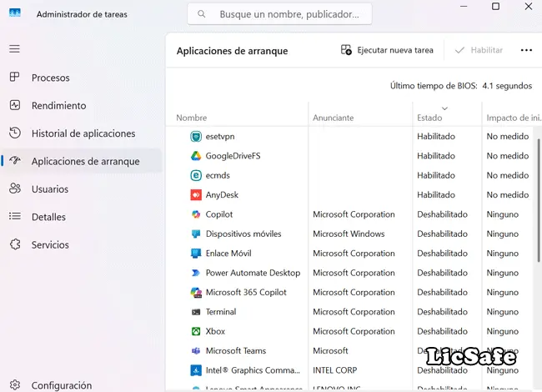
Task: Click the Microsoft 365 Copilot icon
Action: pyautogui.click(x=196, y=293)
